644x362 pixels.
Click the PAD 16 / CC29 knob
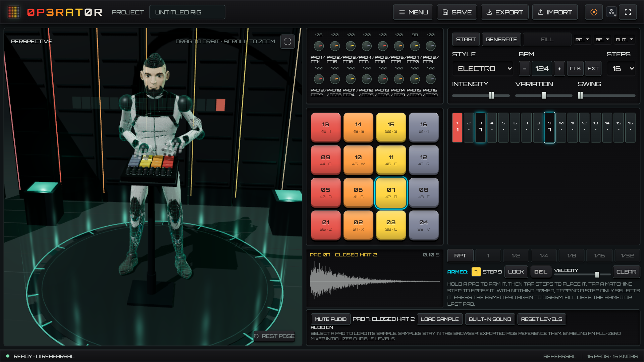[x=431, y=79]
